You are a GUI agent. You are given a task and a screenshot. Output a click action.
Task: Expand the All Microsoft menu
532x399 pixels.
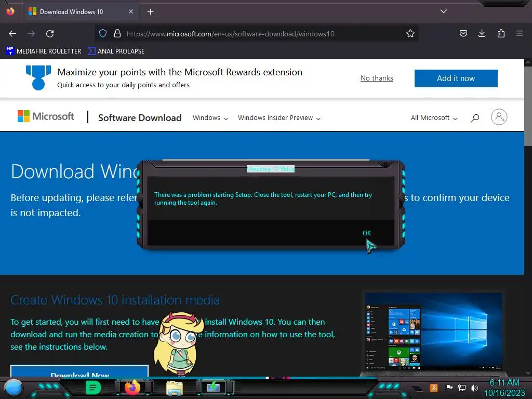pyautogui.click(x=434, y=118)
